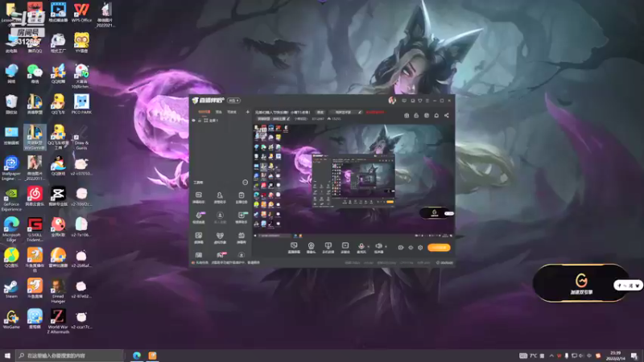Show hidden tray icons with the taskbar chevron
Image resolution: width=644 pixels, height=362 pixels.
coord(551,356)
